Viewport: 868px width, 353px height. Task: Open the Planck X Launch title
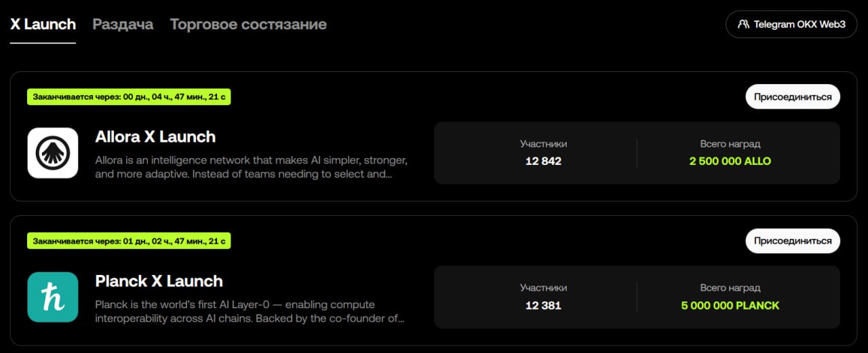tap(159, 281)
